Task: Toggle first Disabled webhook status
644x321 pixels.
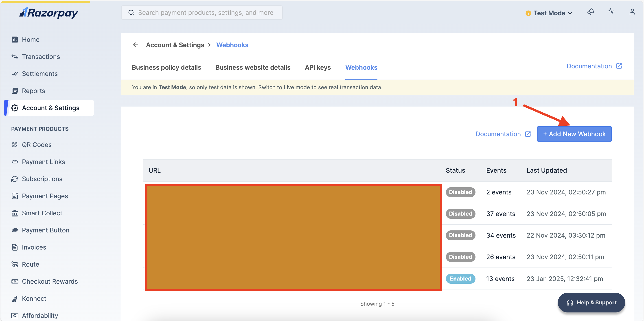Action: 460,192
